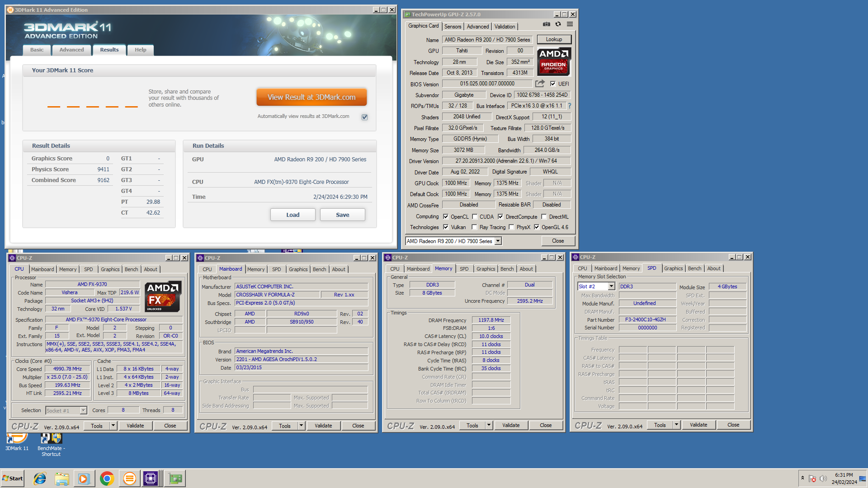Click the Load button in Run Details
The height and width of the screenshot is (488, 868).
(292, 215)
